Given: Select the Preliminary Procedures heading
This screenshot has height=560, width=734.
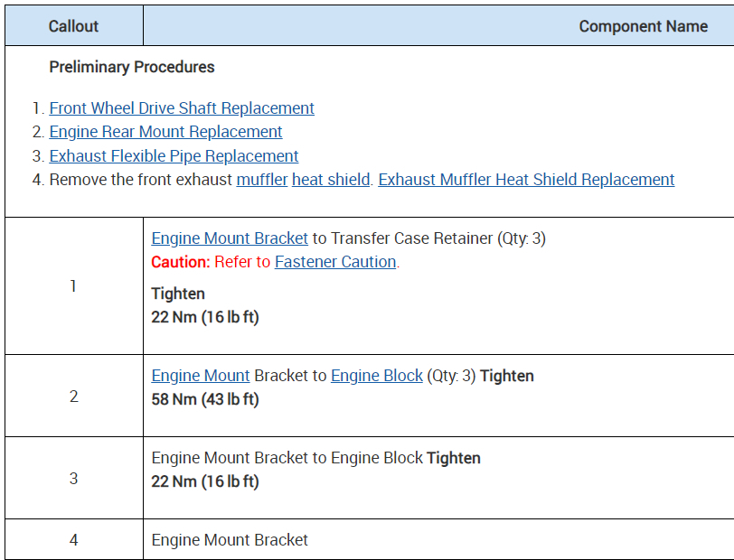Looking at the screenshot, I should click(132, 67).
